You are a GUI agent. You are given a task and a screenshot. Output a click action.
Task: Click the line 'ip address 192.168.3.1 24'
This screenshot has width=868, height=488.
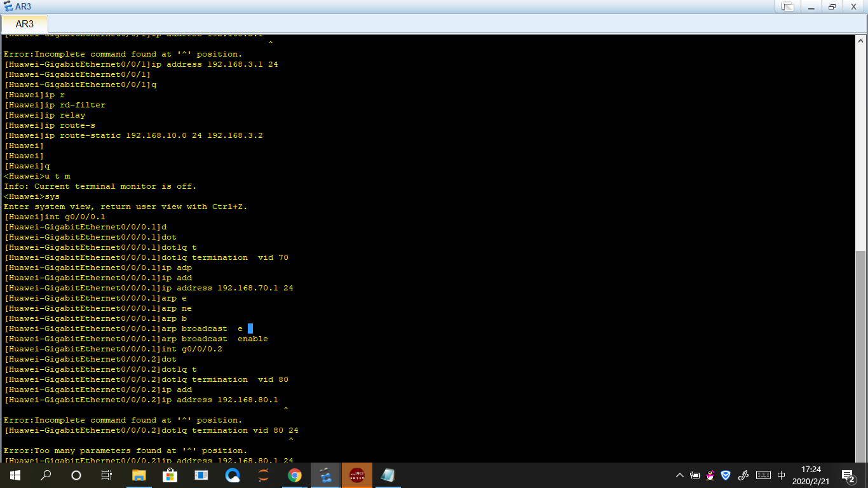[x=141, y=64]
